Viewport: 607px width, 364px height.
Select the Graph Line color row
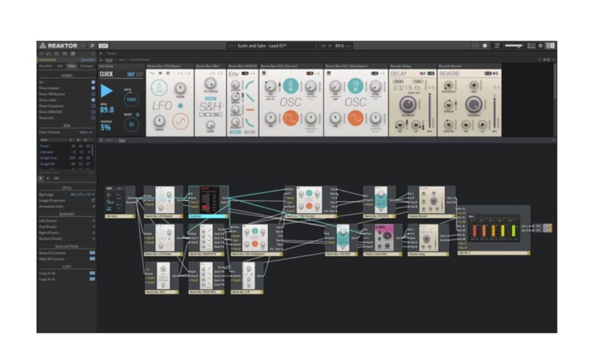point(66,158)
